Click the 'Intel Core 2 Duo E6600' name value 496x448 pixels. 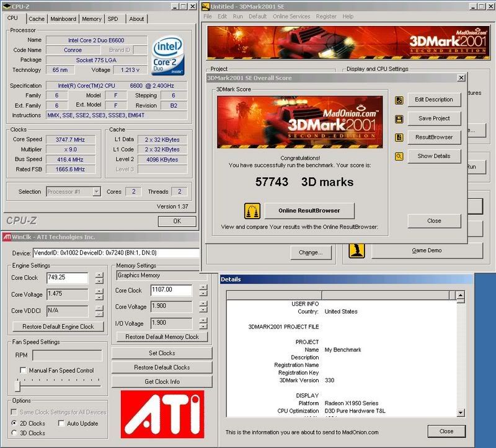coord(97,40)
